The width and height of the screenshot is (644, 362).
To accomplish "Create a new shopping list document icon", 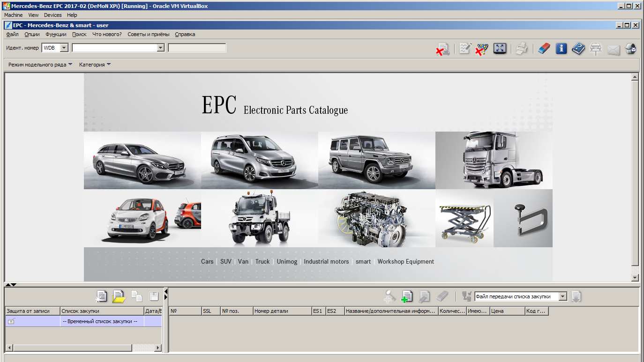I will pyautogui.click(x=101, y=296).
